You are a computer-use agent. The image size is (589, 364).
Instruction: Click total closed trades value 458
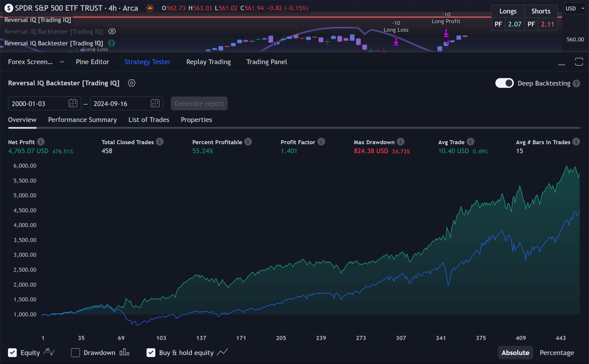click(x=107, y=151)
